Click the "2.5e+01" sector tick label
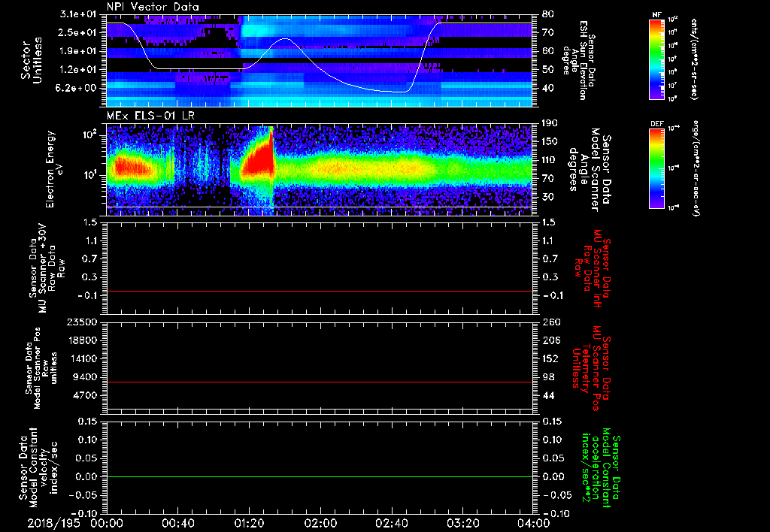The height and width of the screenshot is (532, 770). point(78,32)
